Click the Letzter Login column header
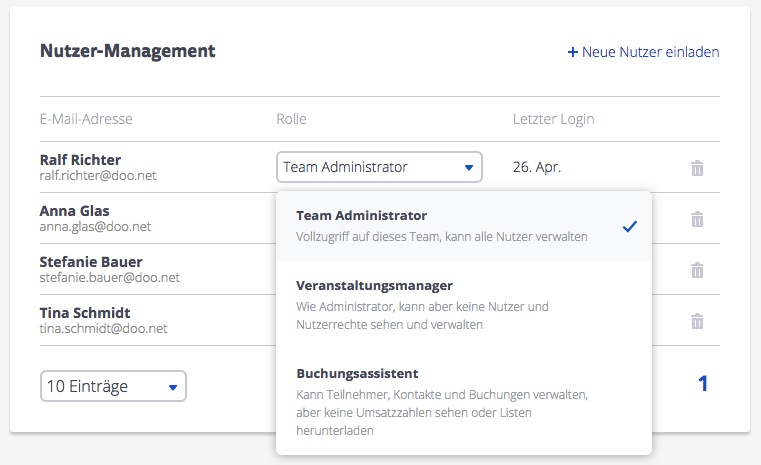Screen dimensions: 761x465 553,119
